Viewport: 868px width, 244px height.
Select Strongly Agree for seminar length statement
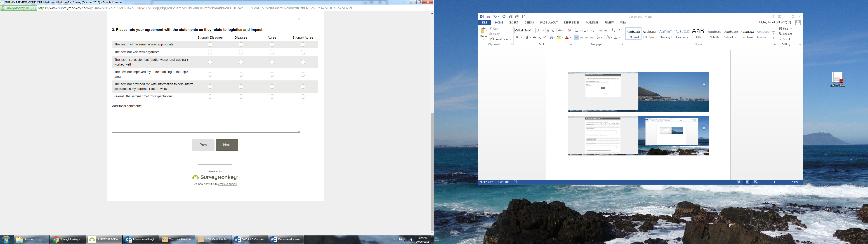(x=303, y=45)
